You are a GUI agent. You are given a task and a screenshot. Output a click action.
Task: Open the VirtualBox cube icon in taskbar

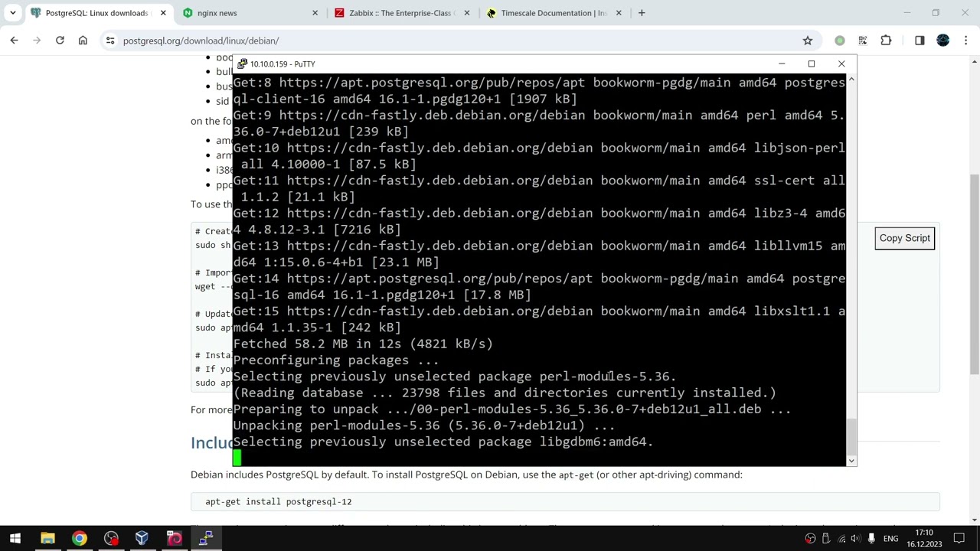tap(142, 538)
